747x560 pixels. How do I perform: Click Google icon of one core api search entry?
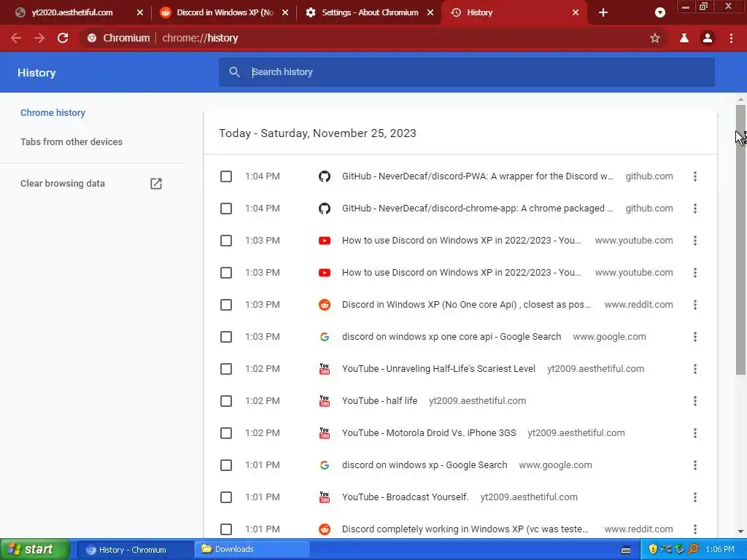[x=325, y=337]
